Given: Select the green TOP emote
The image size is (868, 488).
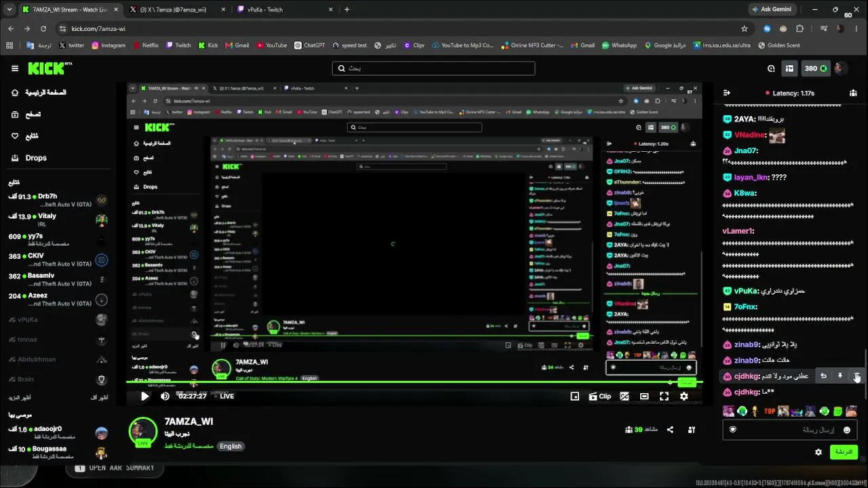Looking at the screenshot, I should 770,411.
